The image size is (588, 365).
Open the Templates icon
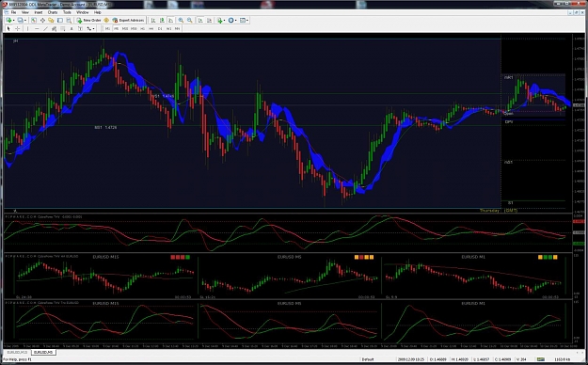pyautogui.click(x=242, y=21)
